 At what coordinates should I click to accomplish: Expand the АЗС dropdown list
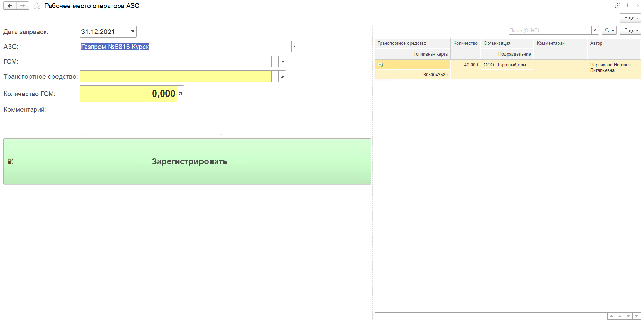[x=295, y=47]
